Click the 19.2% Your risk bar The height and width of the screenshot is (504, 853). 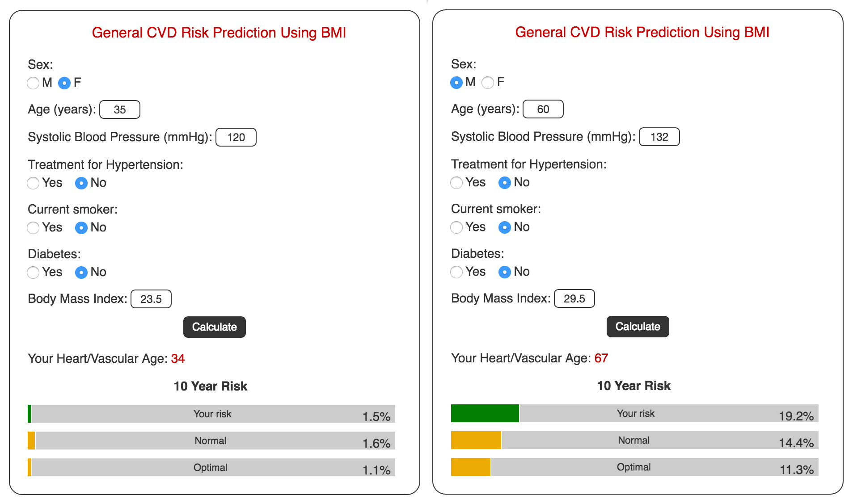pos(634,414)
